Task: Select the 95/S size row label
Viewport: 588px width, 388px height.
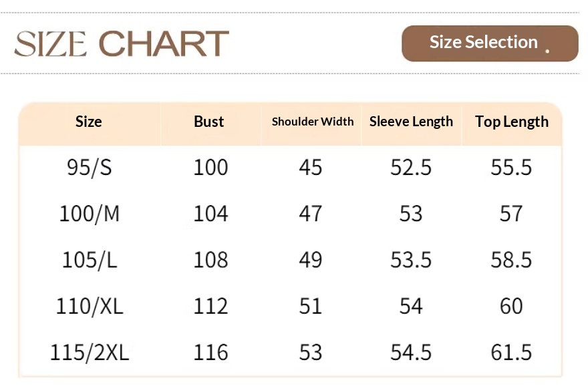Action: pyautogui.click(x=90, y=167)
